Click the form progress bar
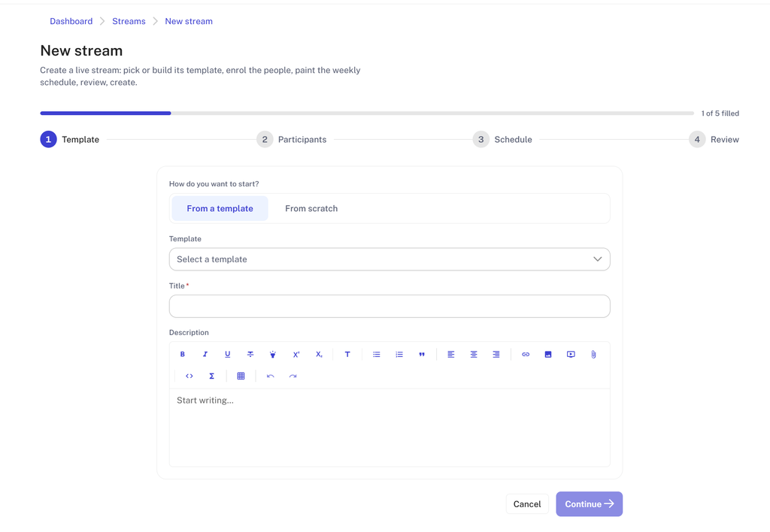This screenshot has width=770, height=532. (x=367, y=113)
